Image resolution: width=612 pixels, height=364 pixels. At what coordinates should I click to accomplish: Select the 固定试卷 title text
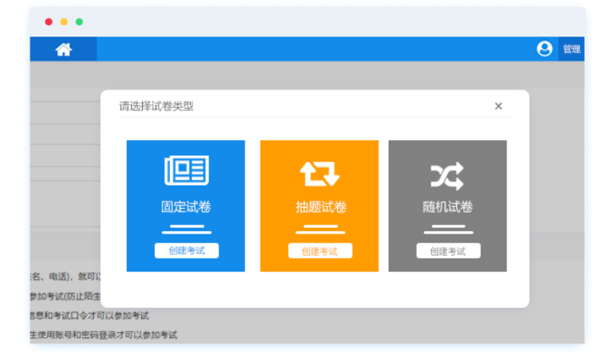coord(186,207)
